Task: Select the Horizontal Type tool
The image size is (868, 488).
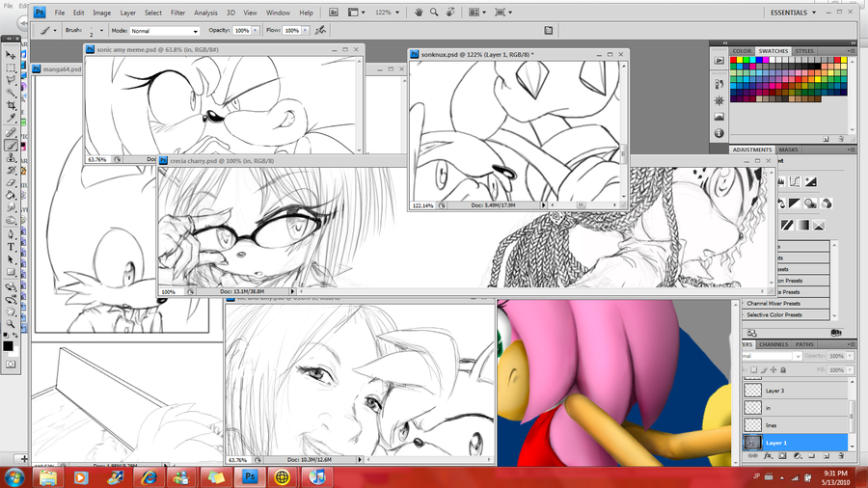Action: (11, 247)
